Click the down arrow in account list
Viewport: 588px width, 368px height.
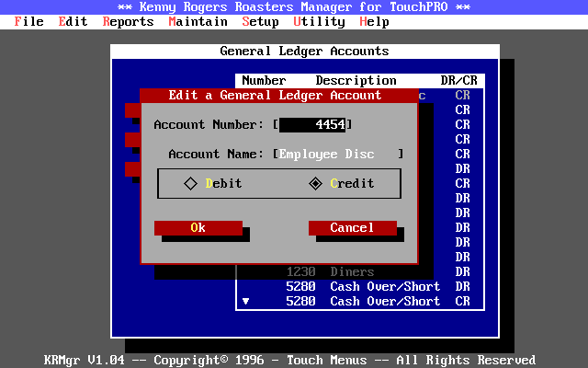pyautogui.click(x=245, y=301)
